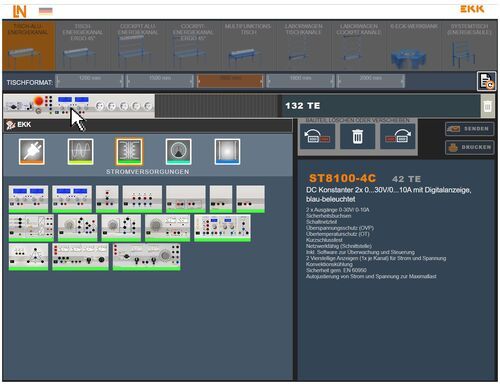This screenshot has width=500, height=384.
Task: Open the power plug socket category
Action: point(32,152)
